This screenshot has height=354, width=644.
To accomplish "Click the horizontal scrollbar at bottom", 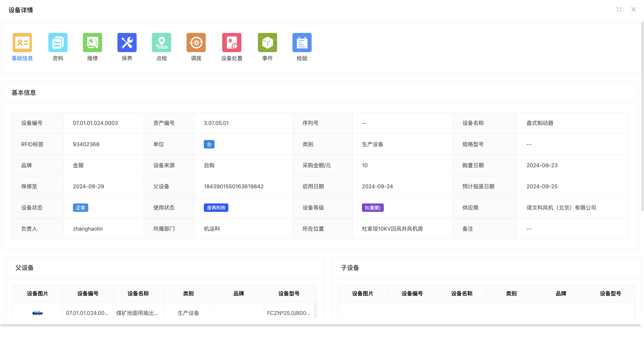I will (320, 325).
